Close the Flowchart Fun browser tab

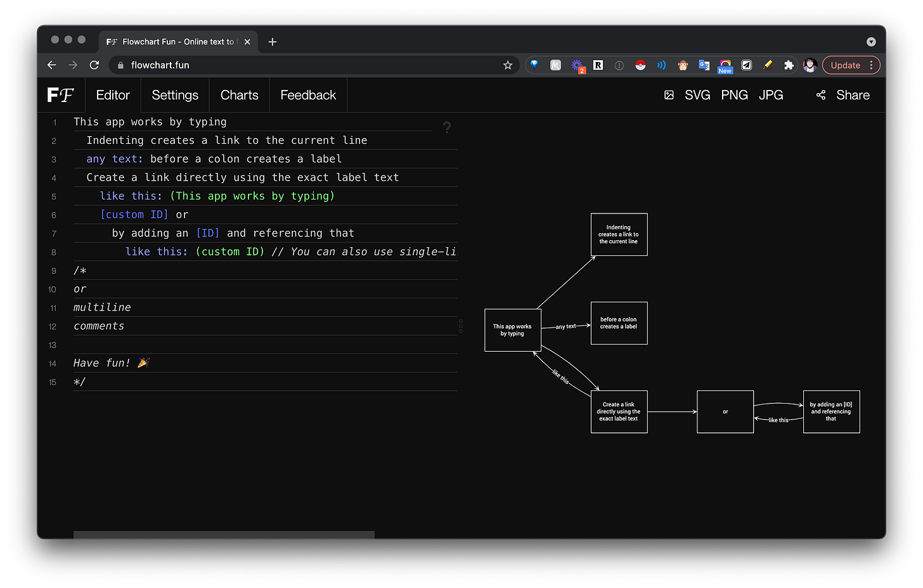247,42
